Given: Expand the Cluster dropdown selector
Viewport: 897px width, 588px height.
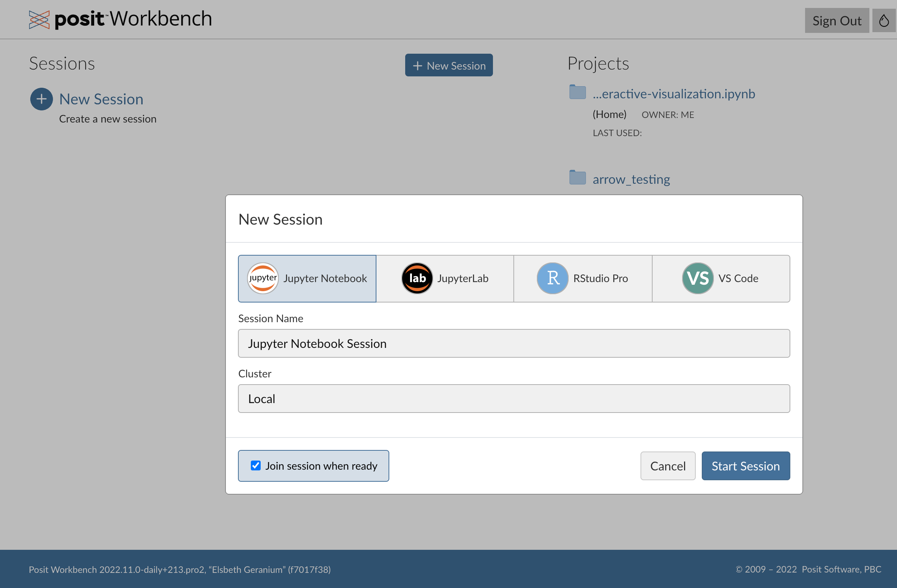Looking at the screenshot, I should point(514,398).
